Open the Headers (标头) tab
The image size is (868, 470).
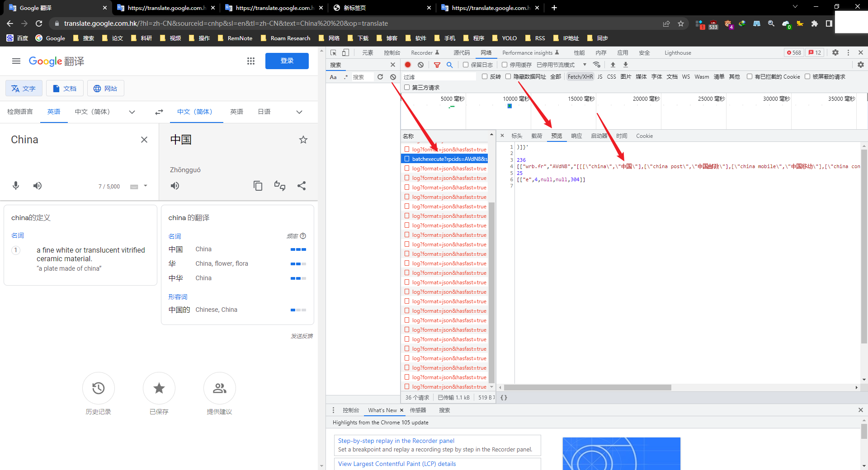517,136
